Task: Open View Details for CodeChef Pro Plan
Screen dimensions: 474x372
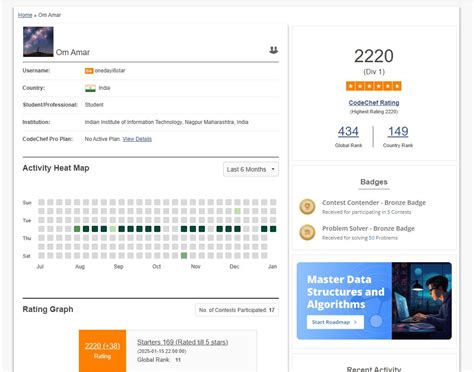Action: coord(137,139)
